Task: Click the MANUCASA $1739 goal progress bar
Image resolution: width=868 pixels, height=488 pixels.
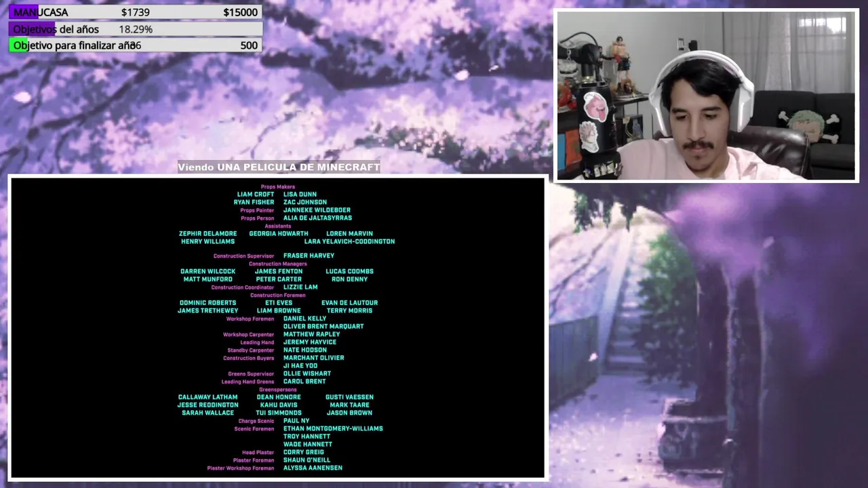Action: click(x=136, y=12)
